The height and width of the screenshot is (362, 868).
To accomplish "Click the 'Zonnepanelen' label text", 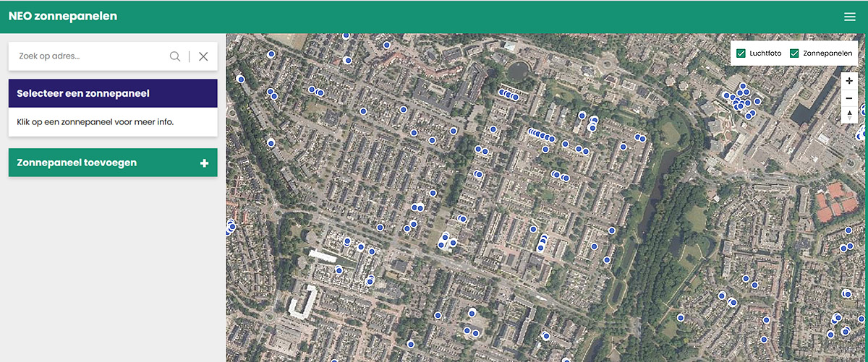I will click(827, 53).
